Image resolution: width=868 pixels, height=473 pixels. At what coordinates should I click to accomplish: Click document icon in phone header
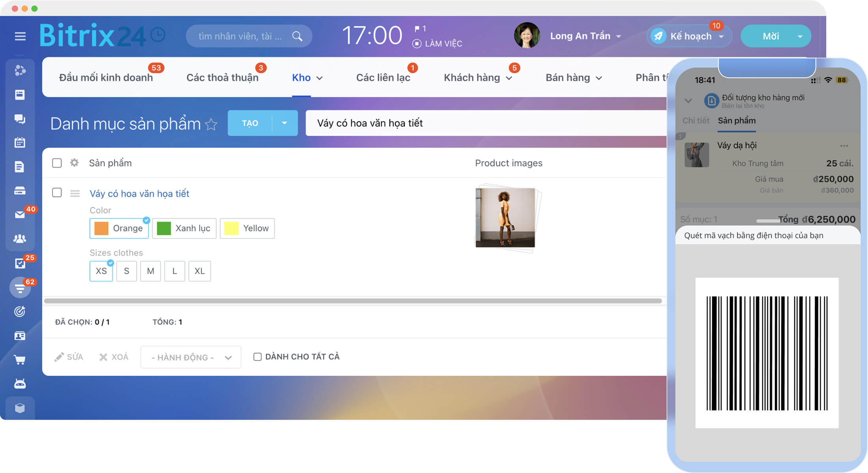(x=711, y=101)
